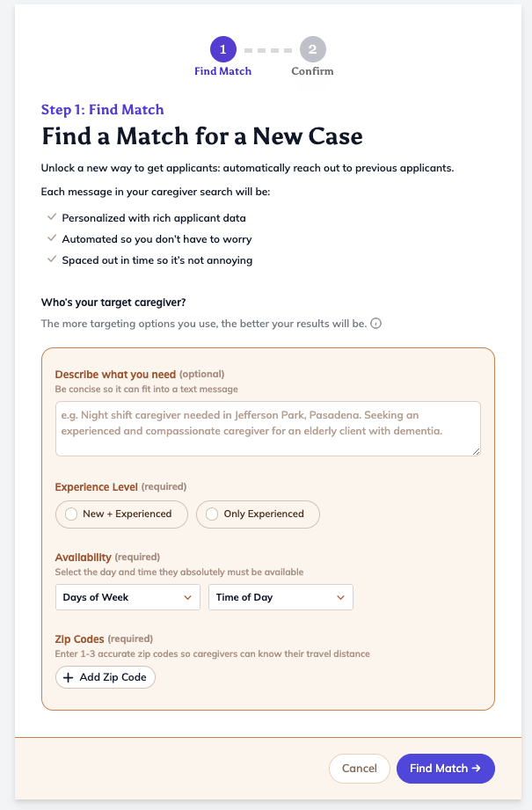
Task: Select the Only Experienced radio option
Action: coord(258,514)
